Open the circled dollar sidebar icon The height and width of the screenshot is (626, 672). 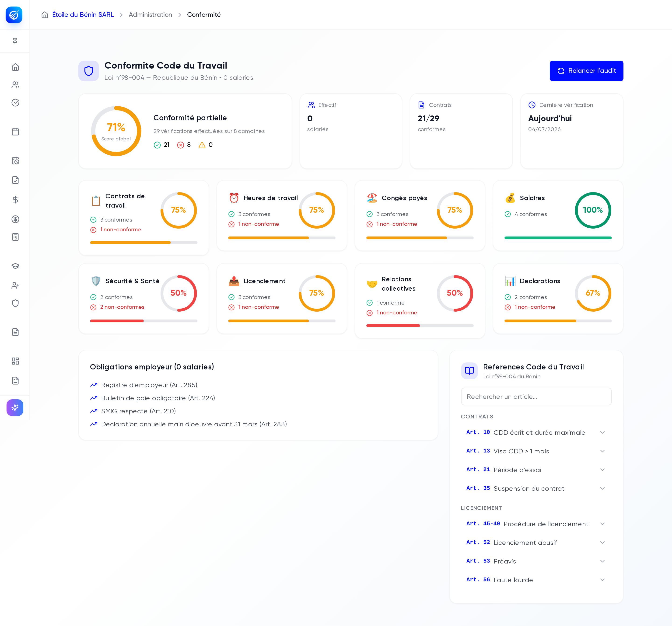click(x=15, y=219)
